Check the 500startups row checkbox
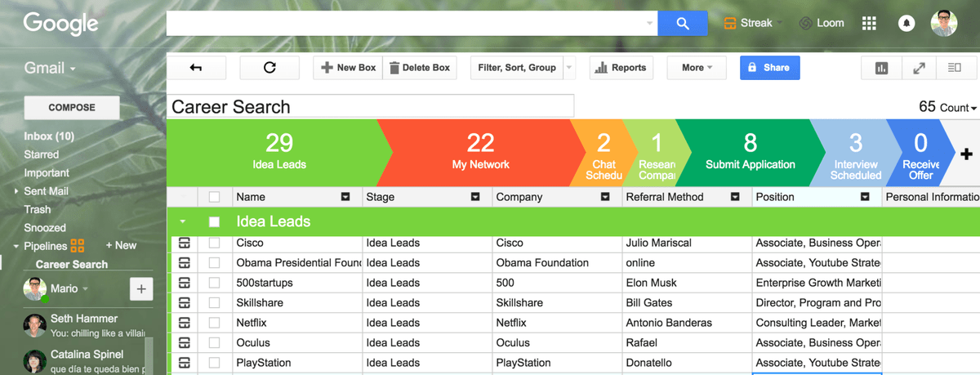 click(215, 283)
